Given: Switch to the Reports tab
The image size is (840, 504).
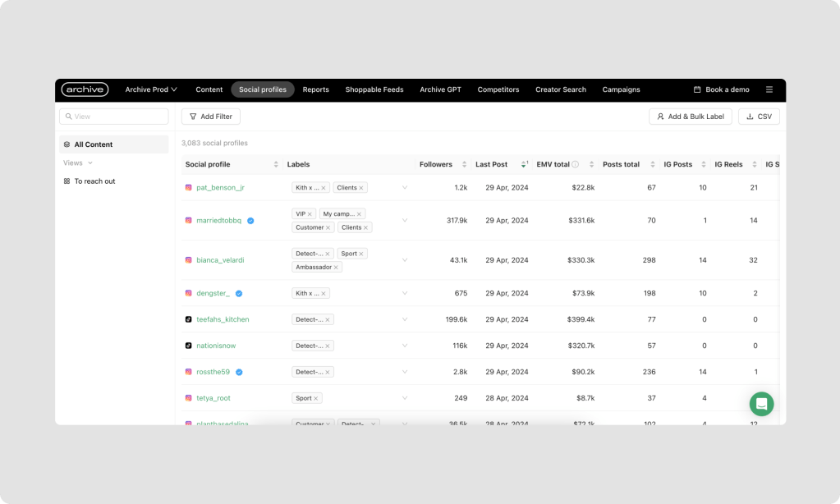Looking at the screenshot, I should tap(315, 89).
